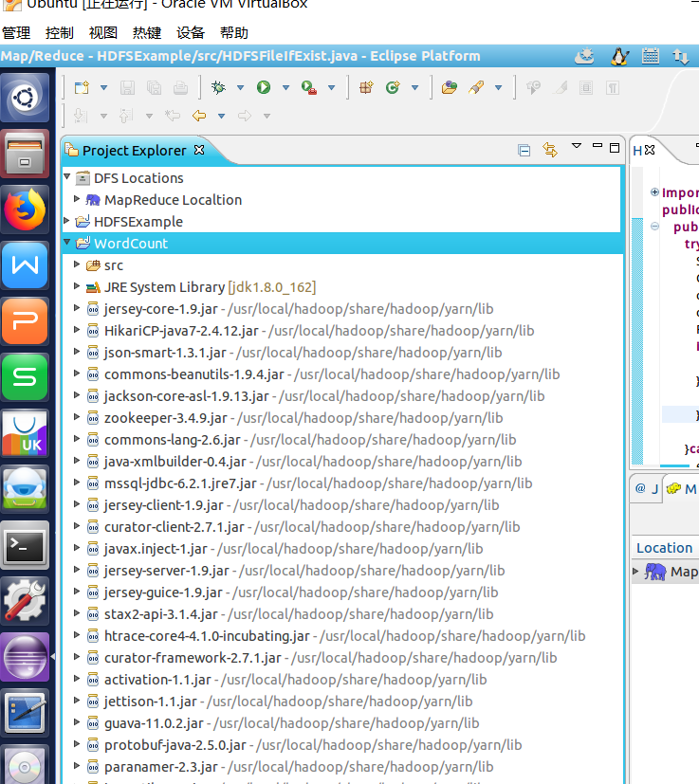Viewport: 699px width, 784px height.
Task: Open System Settings wrench-gear dock icon
Action: point(25,601)
